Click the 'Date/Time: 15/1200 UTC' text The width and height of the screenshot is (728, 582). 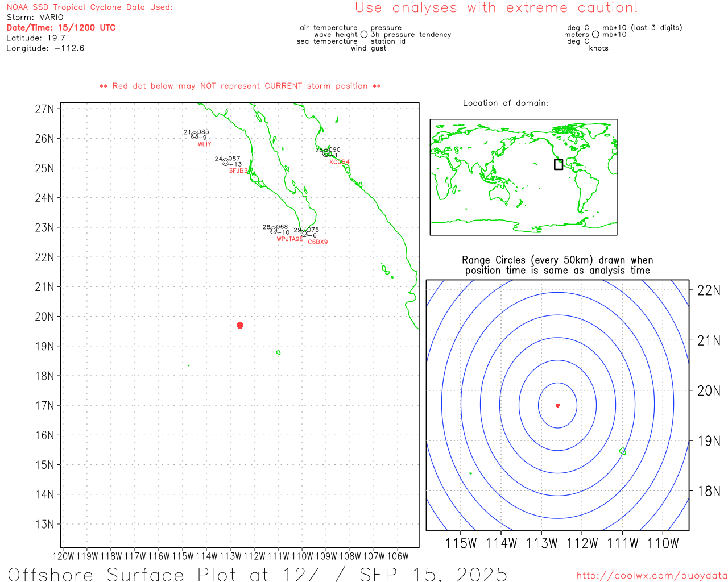(x=61, y=28)
